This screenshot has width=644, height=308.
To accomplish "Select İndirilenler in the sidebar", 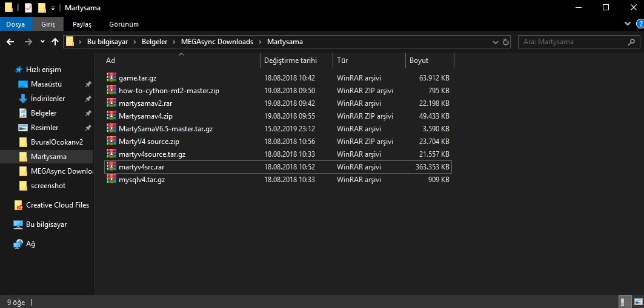I will tap(48, 99).
